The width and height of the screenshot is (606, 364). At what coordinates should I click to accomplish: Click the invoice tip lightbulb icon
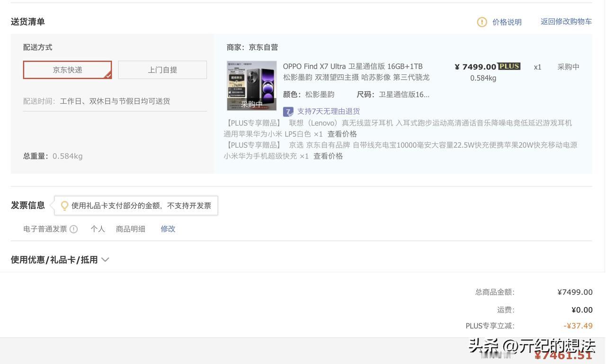[65, 206]
